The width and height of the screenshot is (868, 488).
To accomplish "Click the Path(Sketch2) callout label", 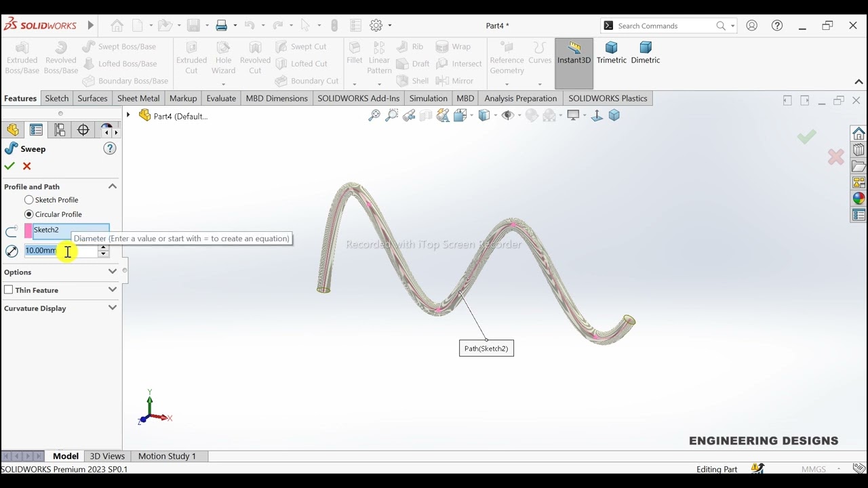I will (x=486, y=348).
